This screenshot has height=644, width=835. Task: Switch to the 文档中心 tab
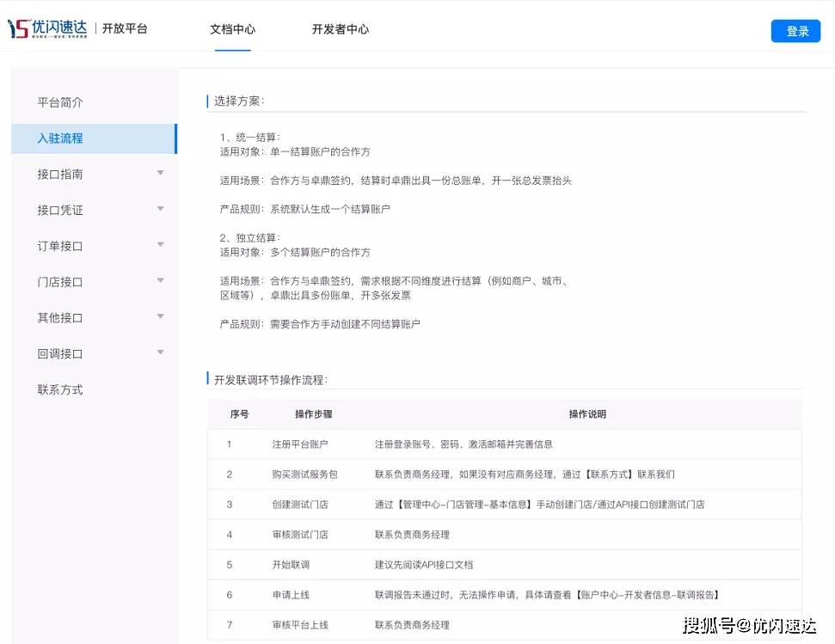[230, 28]
